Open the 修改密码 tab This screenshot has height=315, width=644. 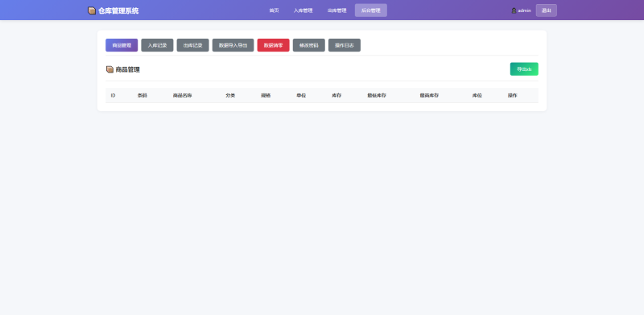tap(309, 45)
